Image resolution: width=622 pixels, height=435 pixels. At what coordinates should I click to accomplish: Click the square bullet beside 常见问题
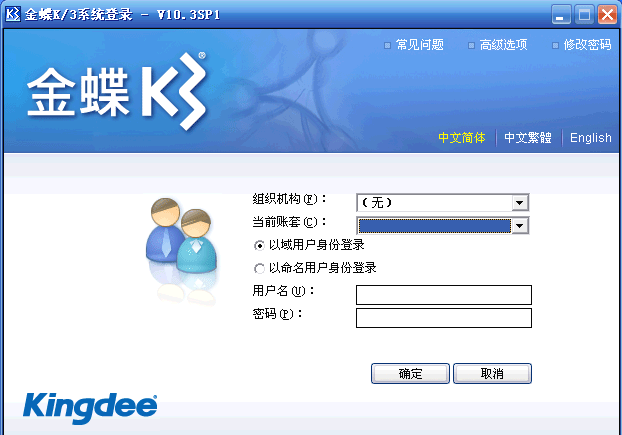pyautogui.click(x=388, y=46)
